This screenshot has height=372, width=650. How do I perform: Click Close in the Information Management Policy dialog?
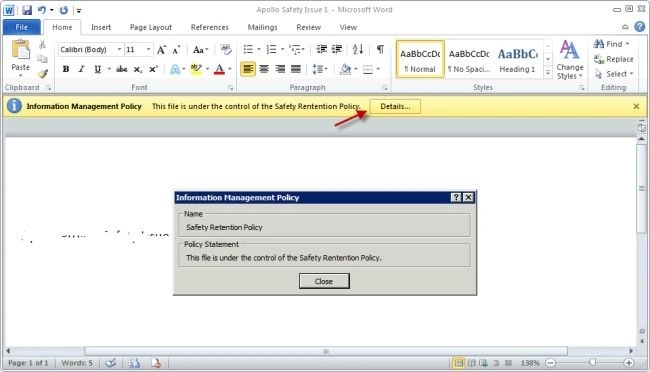[x=324, y=281]
